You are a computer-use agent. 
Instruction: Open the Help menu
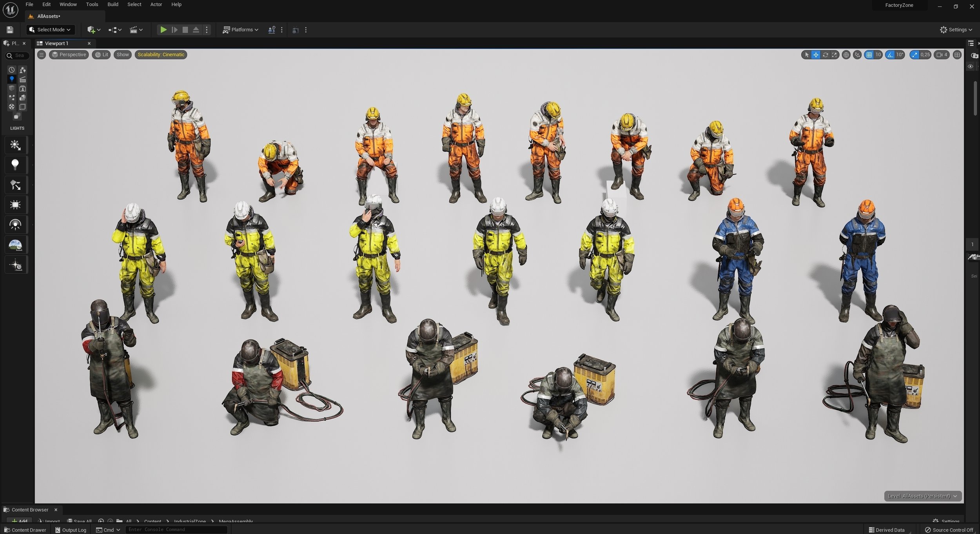(176, 4)
